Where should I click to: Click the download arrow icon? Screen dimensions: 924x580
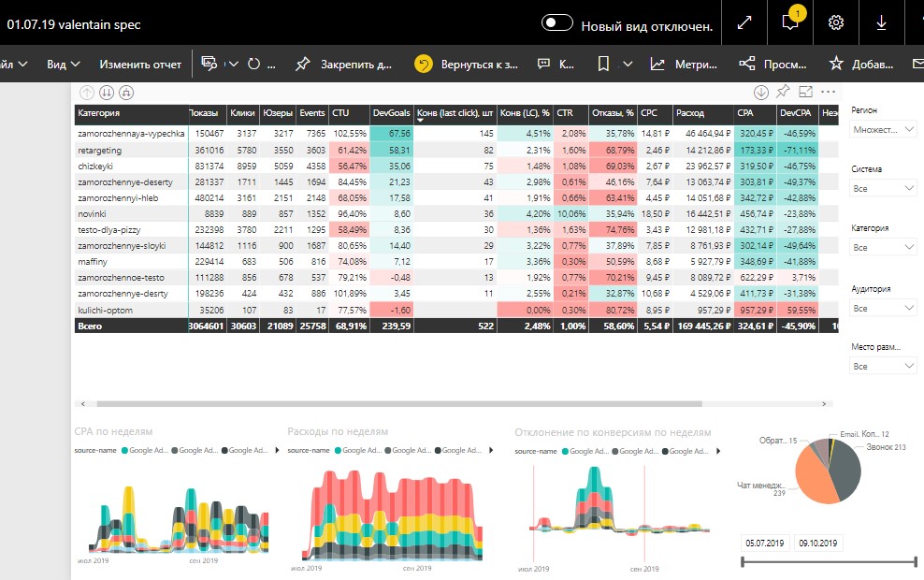(881, 23)
